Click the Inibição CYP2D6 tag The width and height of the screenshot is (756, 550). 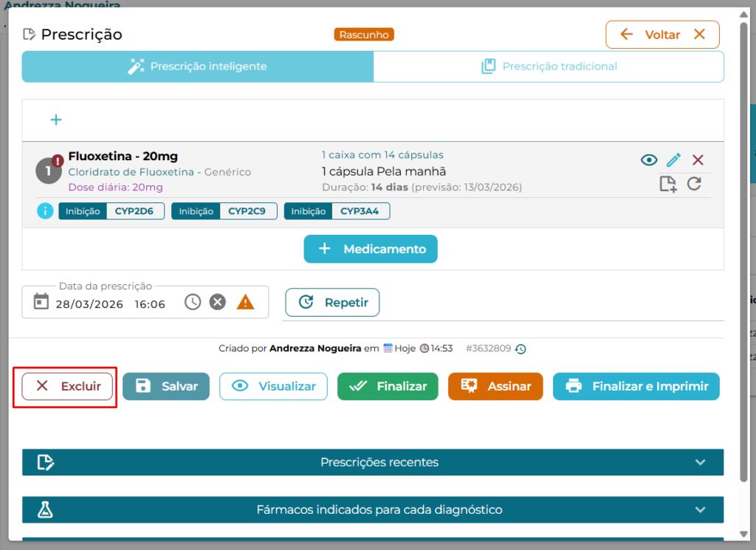point(111,211)
